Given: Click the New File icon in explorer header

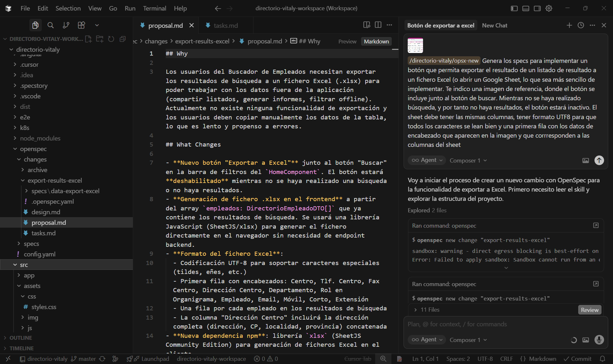Looking at the screenshot, I should pyautogui.click(x=88, y=39).
